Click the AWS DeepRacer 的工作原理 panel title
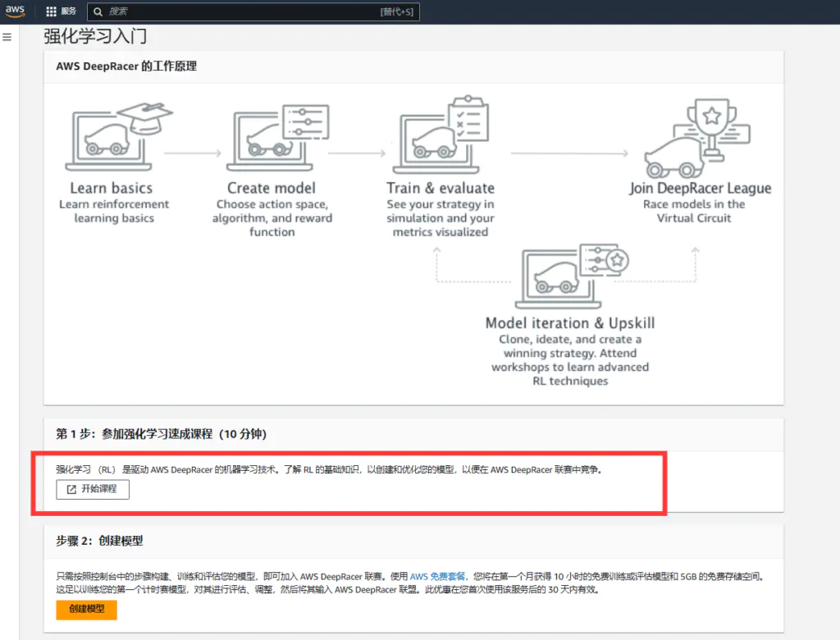The image size is (840, 640). point(126,66)
